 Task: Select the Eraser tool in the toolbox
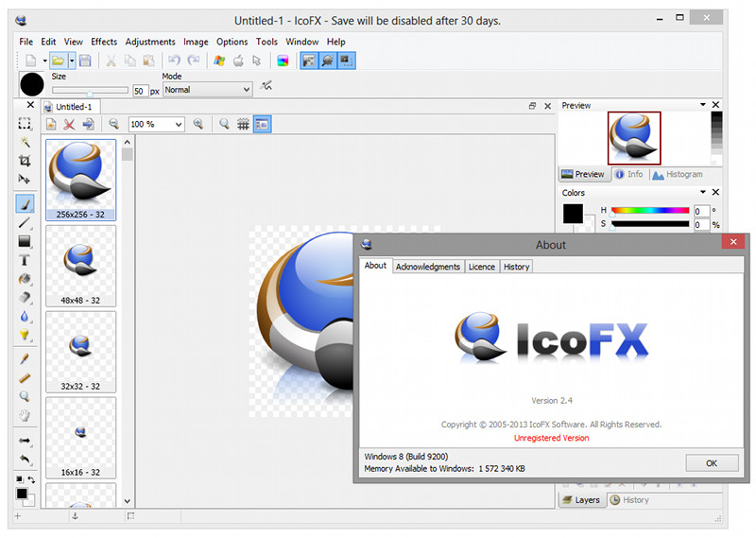coord(25,298)
